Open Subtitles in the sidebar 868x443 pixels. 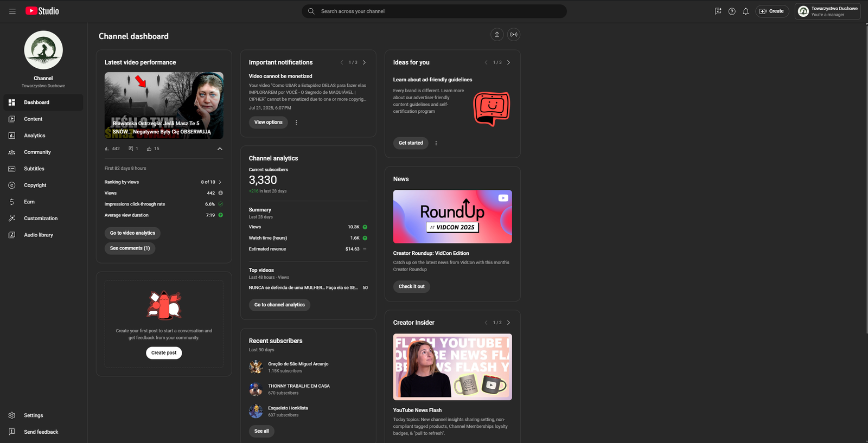pyautogui.click(x=43, y=169)
